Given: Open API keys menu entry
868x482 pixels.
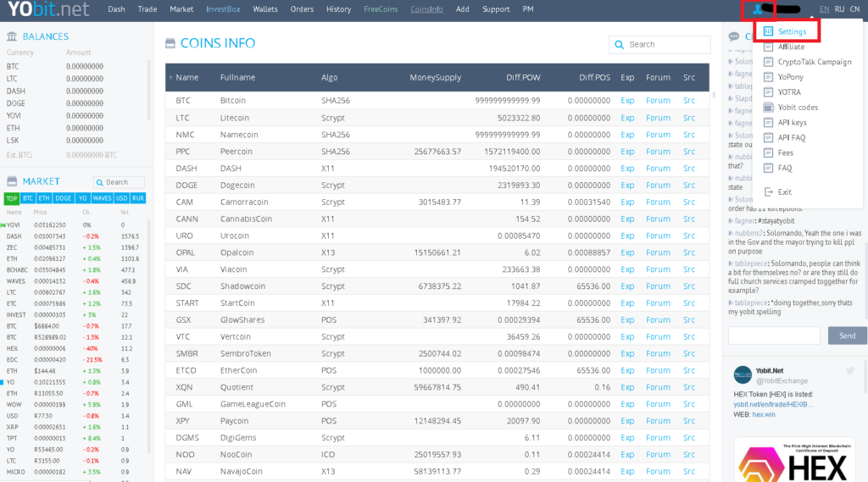Looking at the screenshot, I should click(x=793, y=123).
